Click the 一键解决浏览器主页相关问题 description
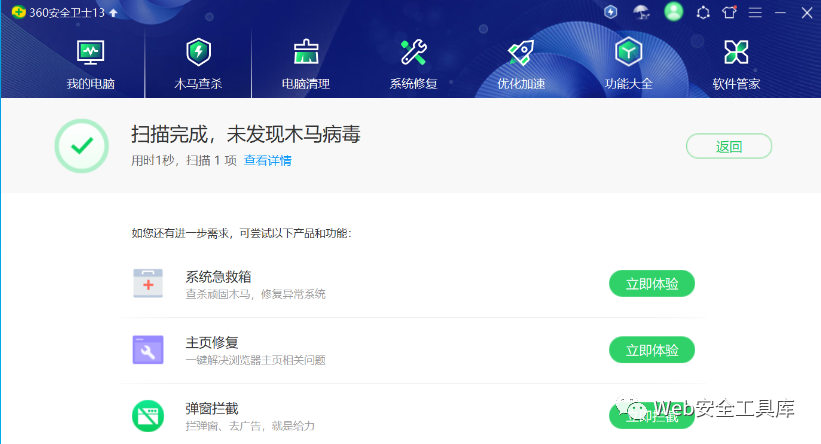 pos(256,360)
